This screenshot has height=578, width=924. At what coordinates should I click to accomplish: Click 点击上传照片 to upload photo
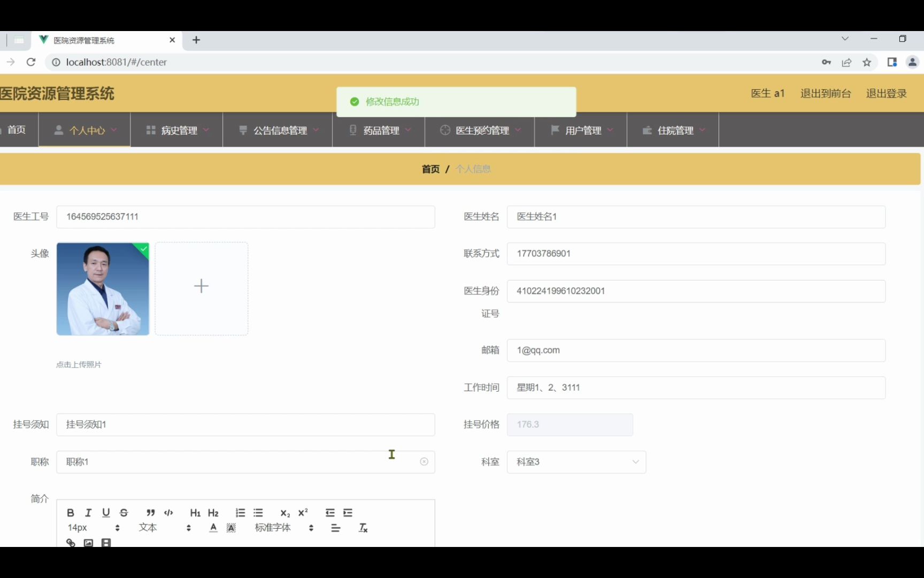click(x=79, y=364)
